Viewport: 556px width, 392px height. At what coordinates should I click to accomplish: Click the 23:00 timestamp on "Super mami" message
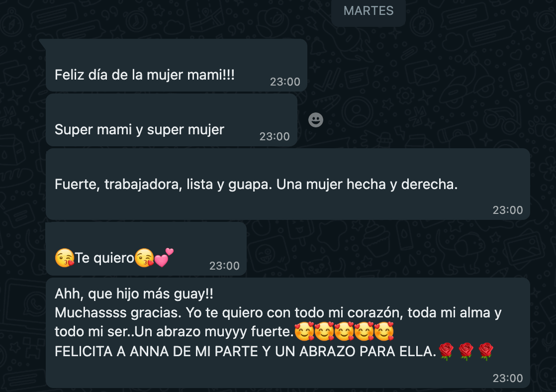tap(275, 137)
